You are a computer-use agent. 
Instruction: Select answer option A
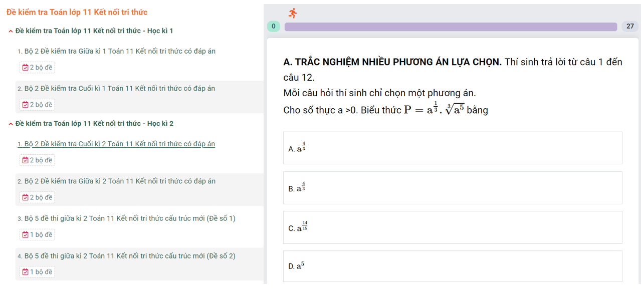click(452, 148)
